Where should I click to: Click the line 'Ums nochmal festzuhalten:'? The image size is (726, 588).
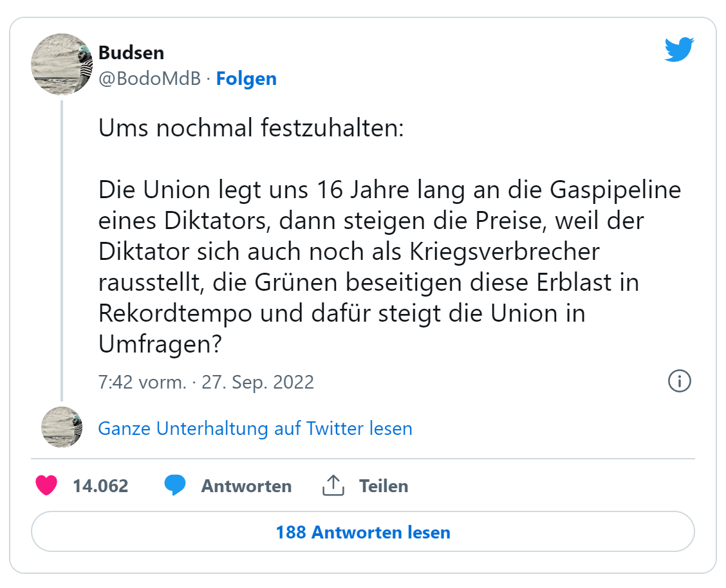(x=251, y=129)
